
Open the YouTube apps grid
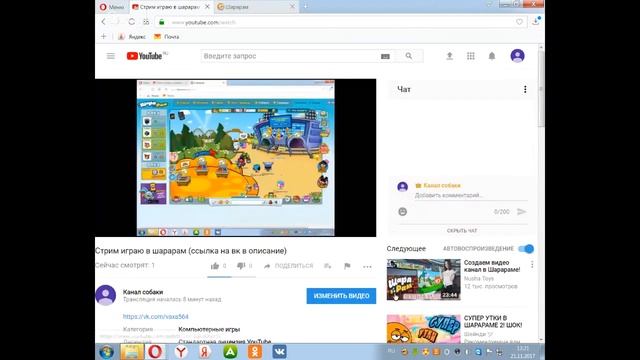point(471,56)
